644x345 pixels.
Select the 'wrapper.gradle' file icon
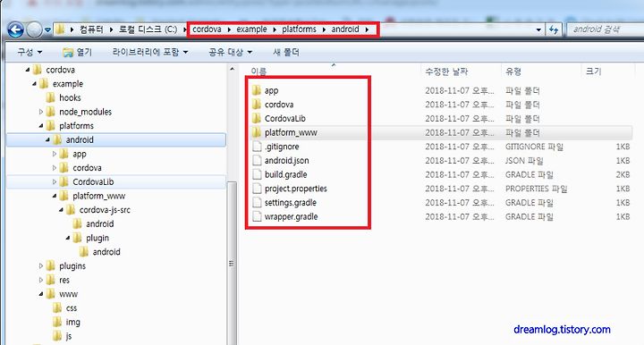pyautogui.click(x=257, y=216)
